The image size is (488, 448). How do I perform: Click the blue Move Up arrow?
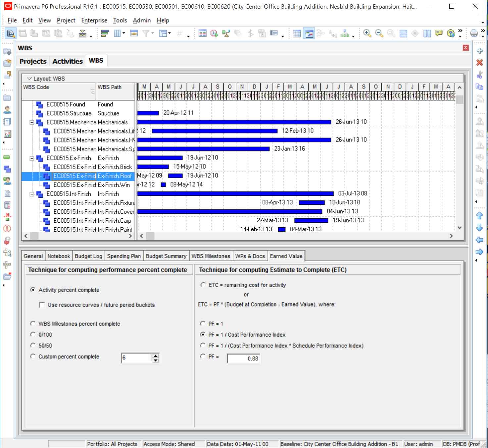(479, 216)
